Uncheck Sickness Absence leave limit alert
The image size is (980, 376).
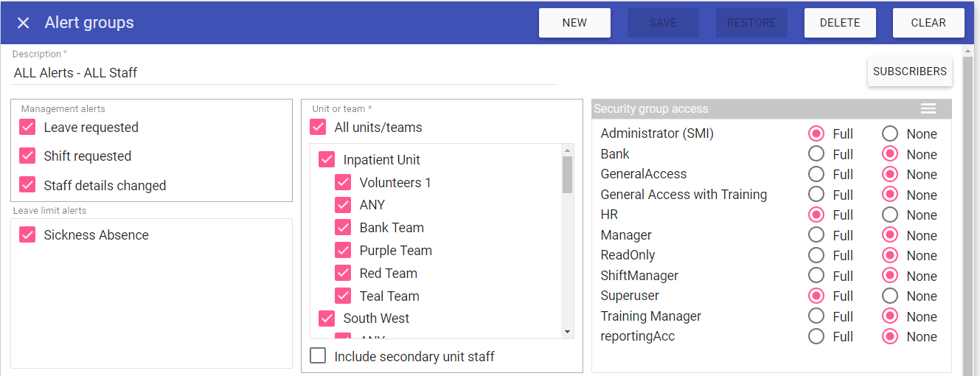28,235
